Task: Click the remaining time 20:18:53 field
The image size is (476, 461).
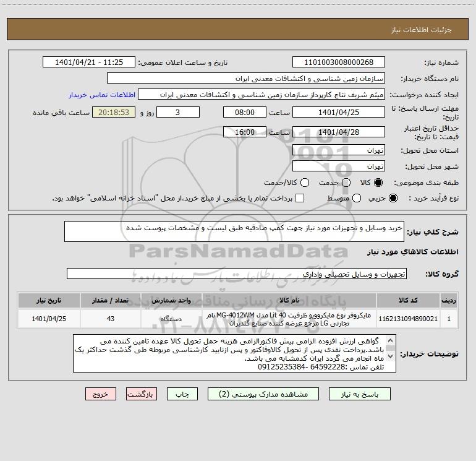Action: coord(114,112)
